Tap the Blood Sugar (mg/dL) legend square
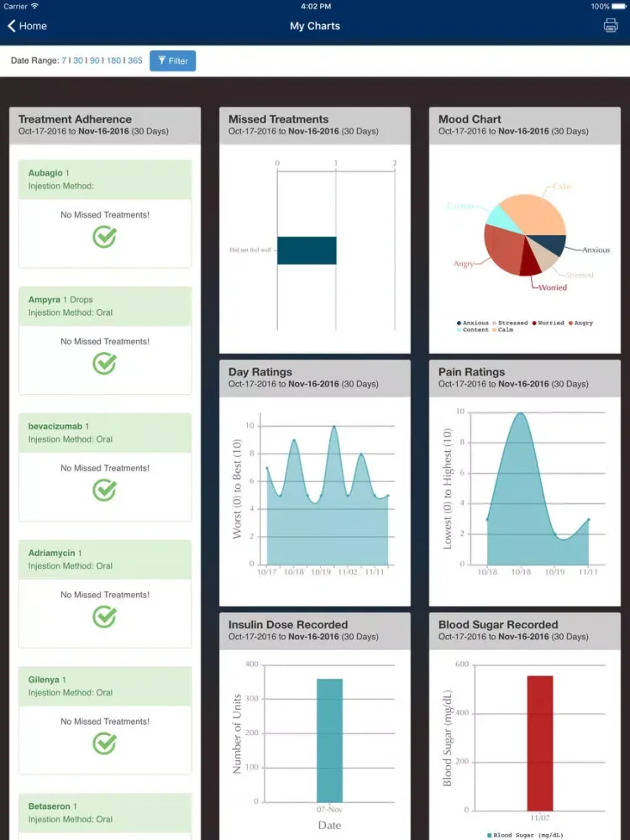The height and width of the screenshot is (840, 630). [x=490, y=835]
